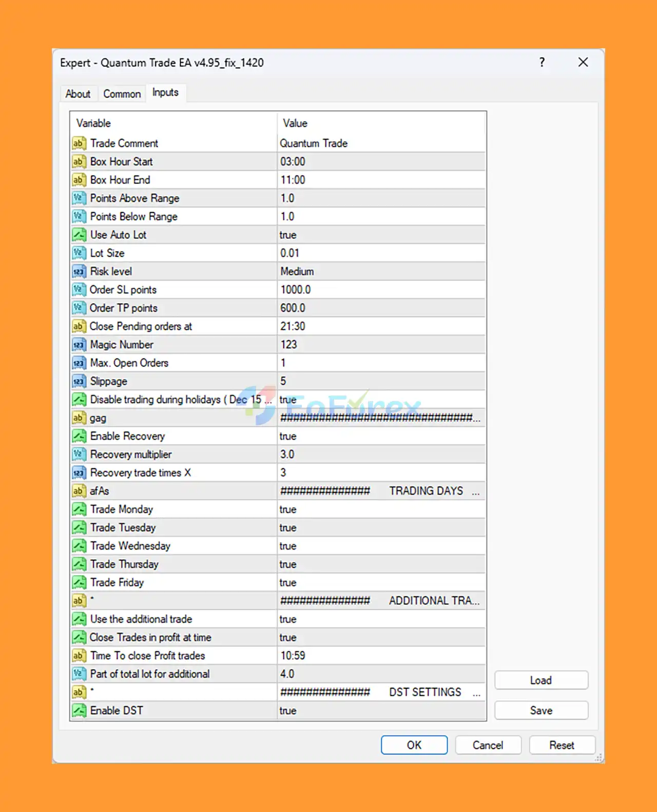Click the integer icon beside Slippage
This screenshot has height=812, width=657.
pos(79,381)
